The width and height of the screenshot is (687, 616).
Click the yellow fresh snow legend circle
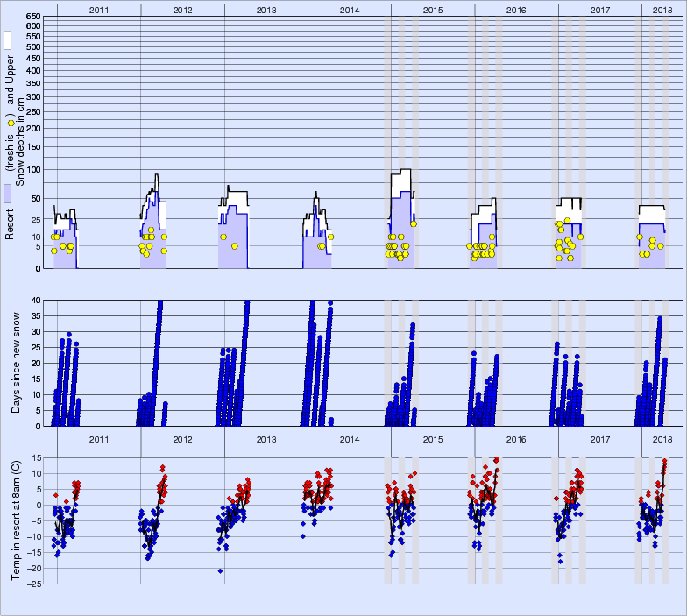11,123
